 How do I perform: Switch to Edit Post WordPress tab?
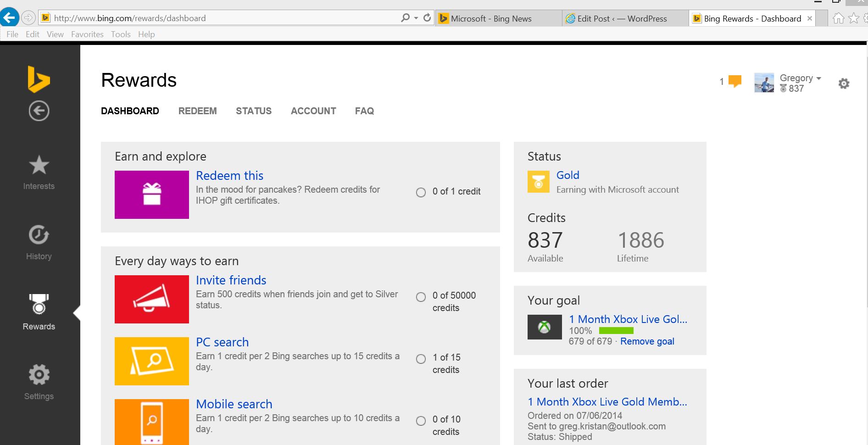click(625, 18)
